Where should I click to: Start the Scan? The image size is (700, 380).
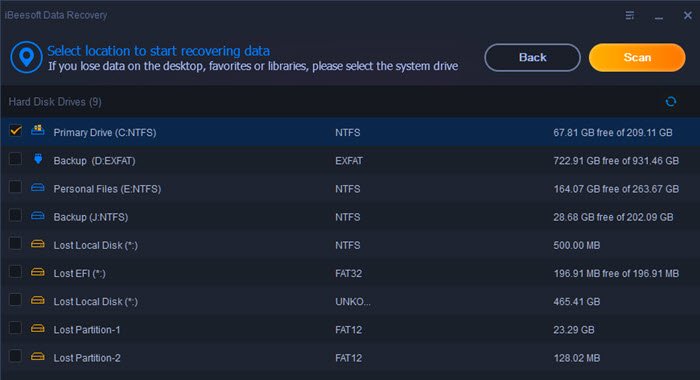tap(637, 58)
